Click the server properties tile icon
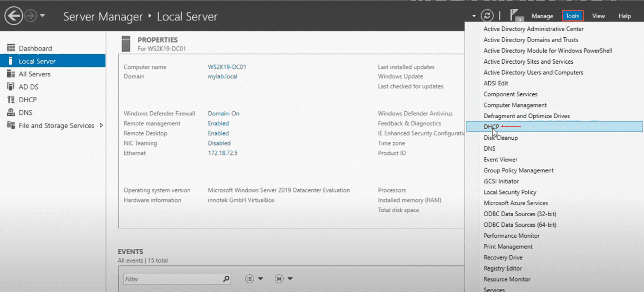 point(126,44)
